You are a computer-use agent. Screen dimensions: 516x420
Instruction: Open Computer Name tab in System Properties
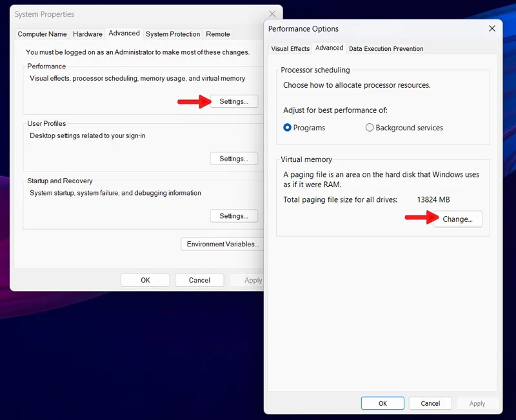point(42,34)
